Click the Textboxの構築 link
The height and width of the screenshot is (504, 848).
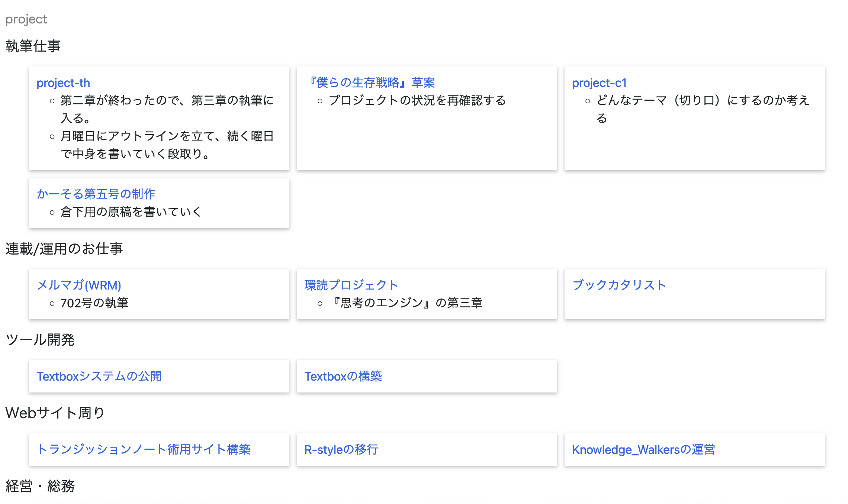(343, 376)
